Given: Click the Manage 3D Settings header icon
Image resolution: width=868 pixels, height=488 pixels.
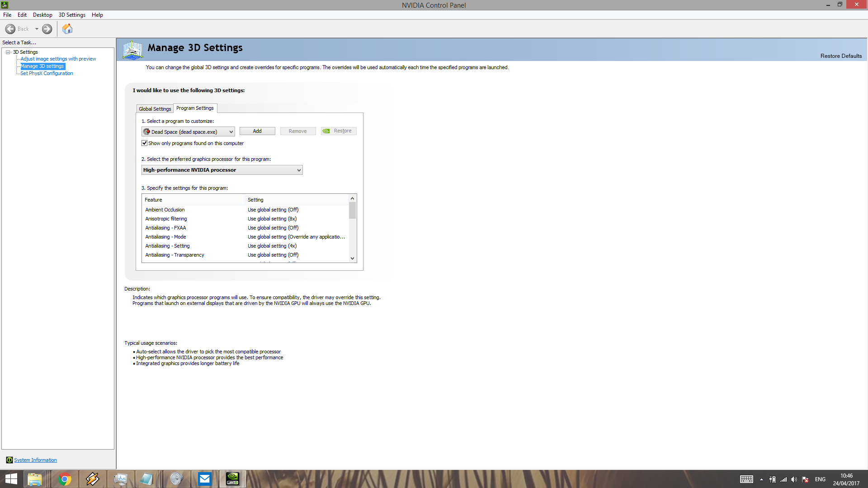Looking at the screenshot, I should click(133, 50).
